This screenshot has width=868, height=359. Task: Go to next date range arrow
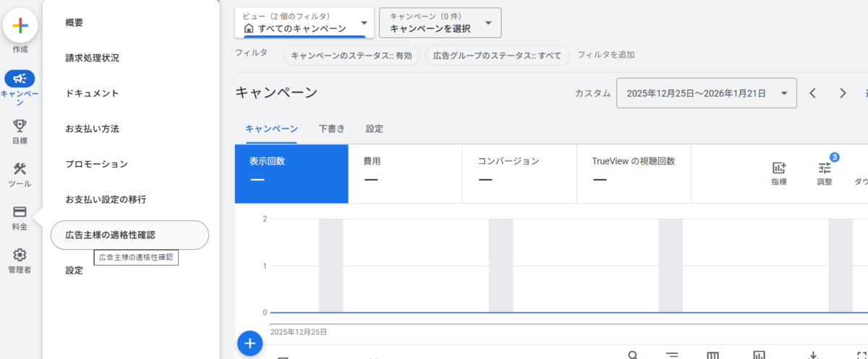843,93
